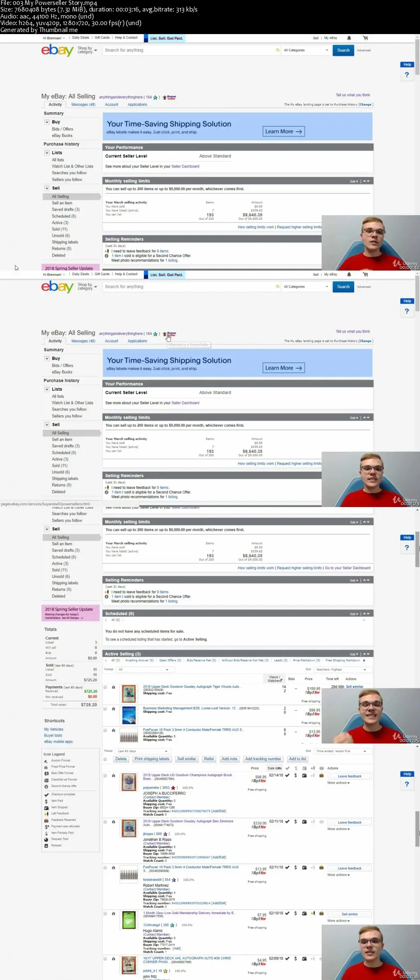420x980 pixels.
Task: Click the dollar Item Paid icon in the 02/11/18 $330.00 row
Action: tap(295, 821)
